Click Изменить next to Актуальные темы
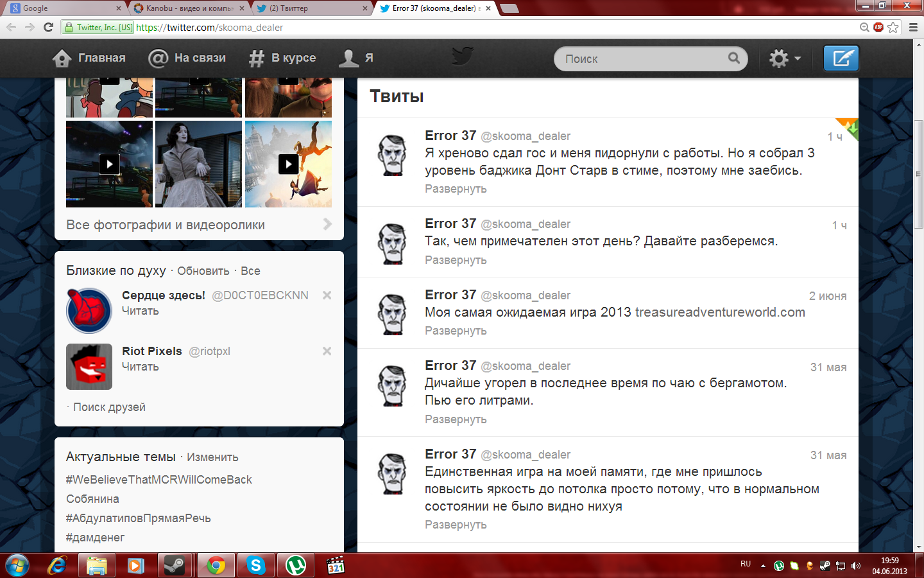Viewport: 924px width, 578px height. click(212, 457)
